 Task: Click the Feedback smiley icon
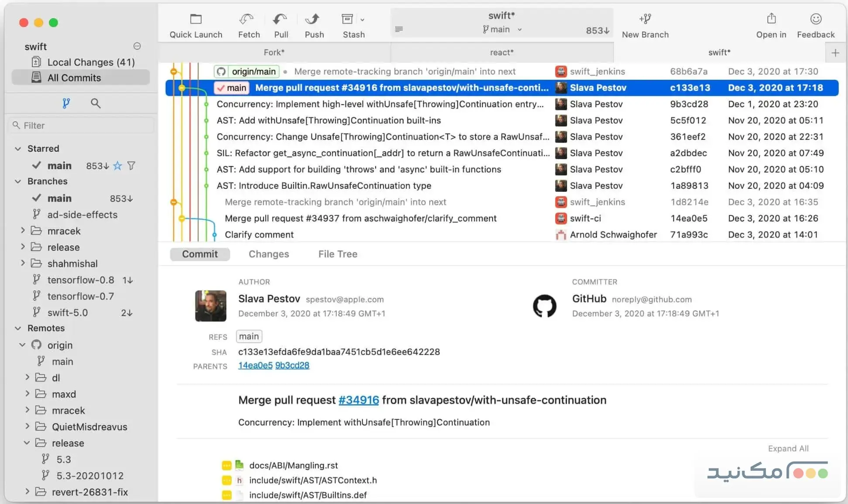pyautogui.click(x=815, y=19)
